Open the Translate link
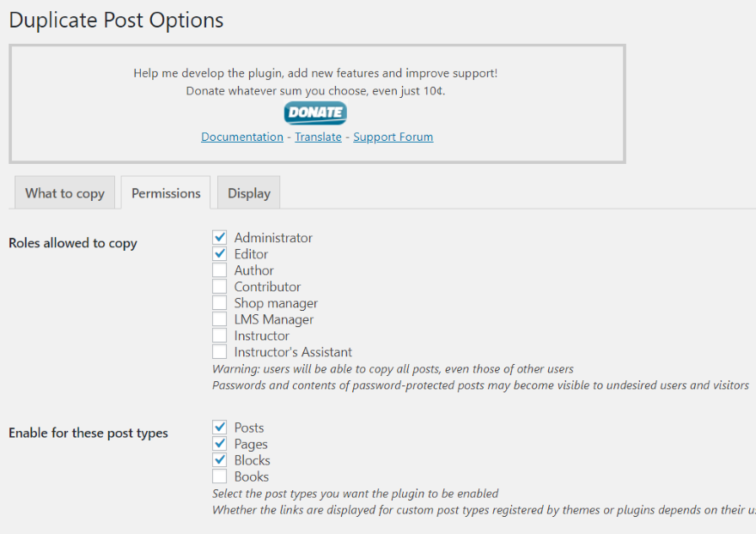This screenshot has height=534, width=756. (318, 137)
